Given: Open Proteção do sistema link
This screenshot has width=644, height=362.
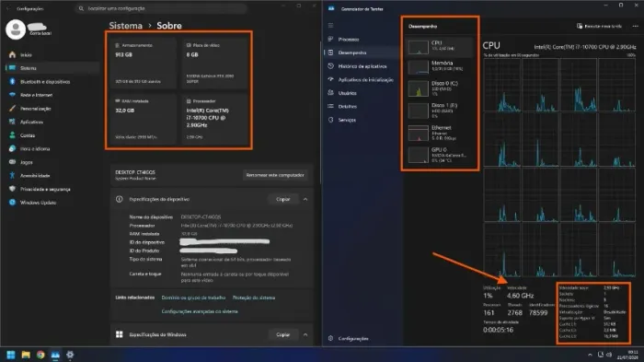Looking at the screenshot, I should (254, 298).
